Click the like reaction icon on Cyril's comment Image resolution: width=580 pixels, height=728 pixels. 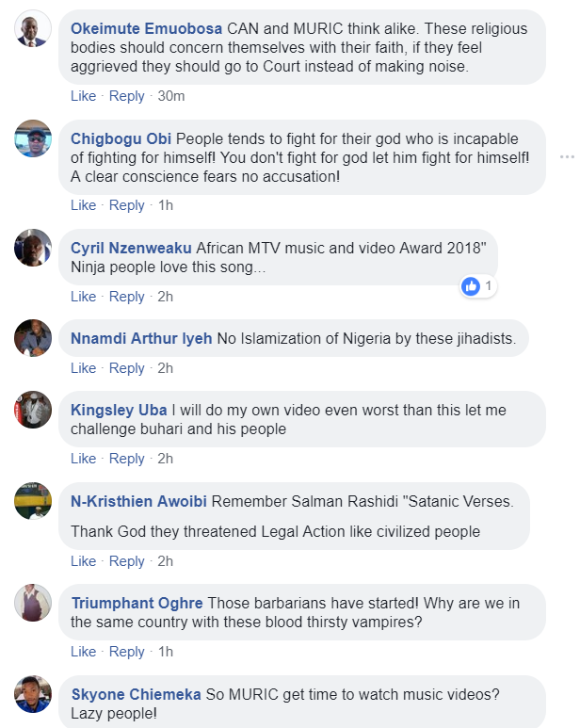[472, 285]
